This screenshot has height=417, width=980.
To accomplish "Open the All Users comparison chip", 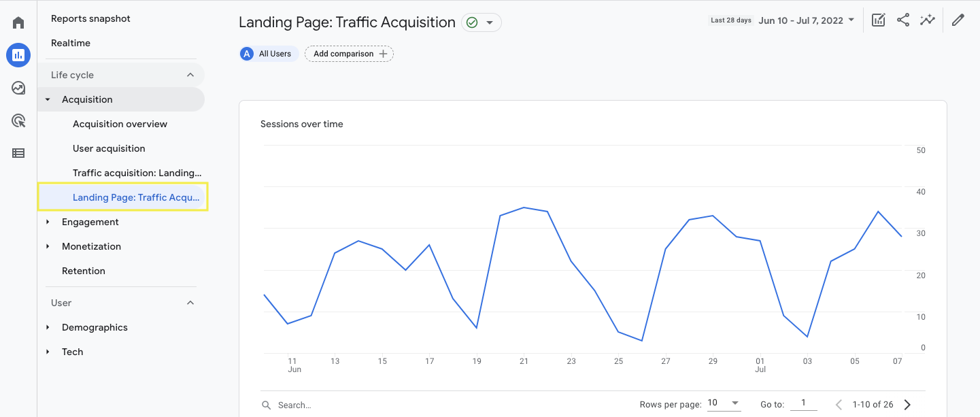I will 268,53.
